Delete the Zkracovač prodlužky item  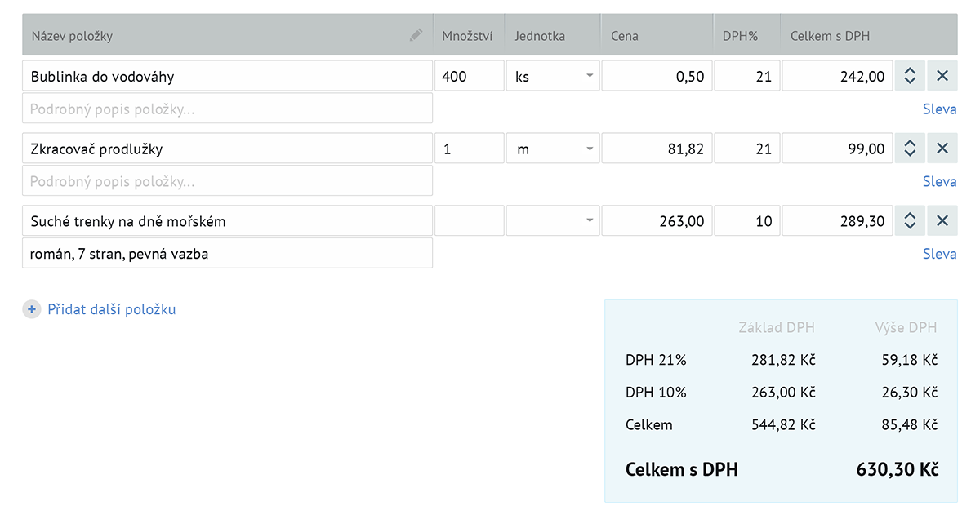click(942, 149)
